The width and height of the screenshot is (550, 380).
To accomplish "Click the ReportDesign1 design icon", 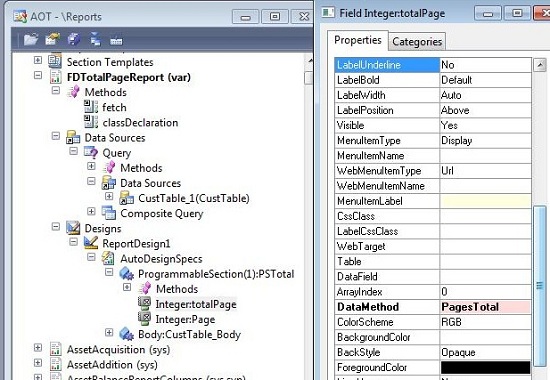I will (91, 243).
